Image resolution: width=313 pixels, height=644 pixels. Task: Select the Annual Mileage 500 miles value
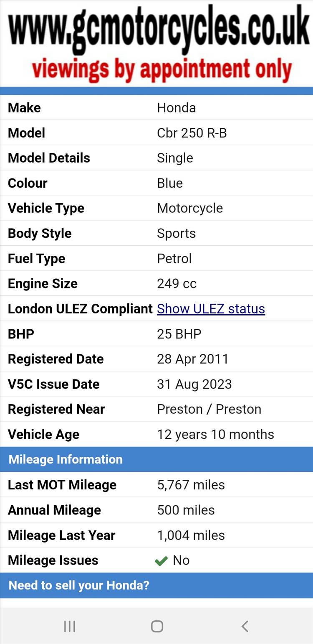click(186, 510)
